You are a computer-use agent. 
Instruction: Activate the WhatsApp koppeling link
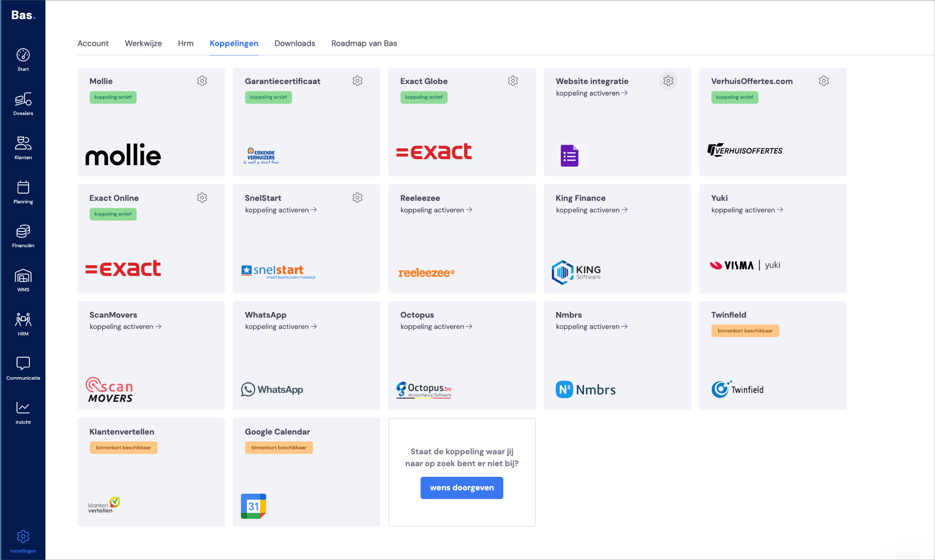click(x=281, y=327)
